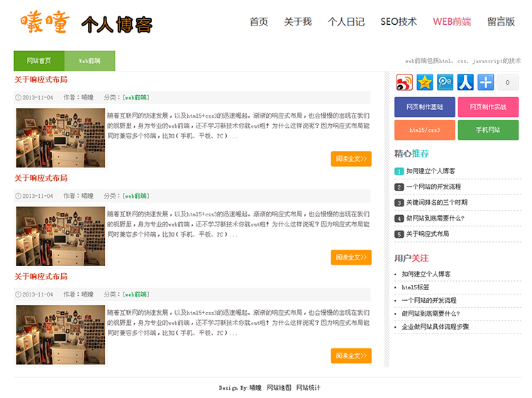Viewport: 532px width, 398px height.
Task: Click the first article's room thumbnail
Action: tap(61, 138)
